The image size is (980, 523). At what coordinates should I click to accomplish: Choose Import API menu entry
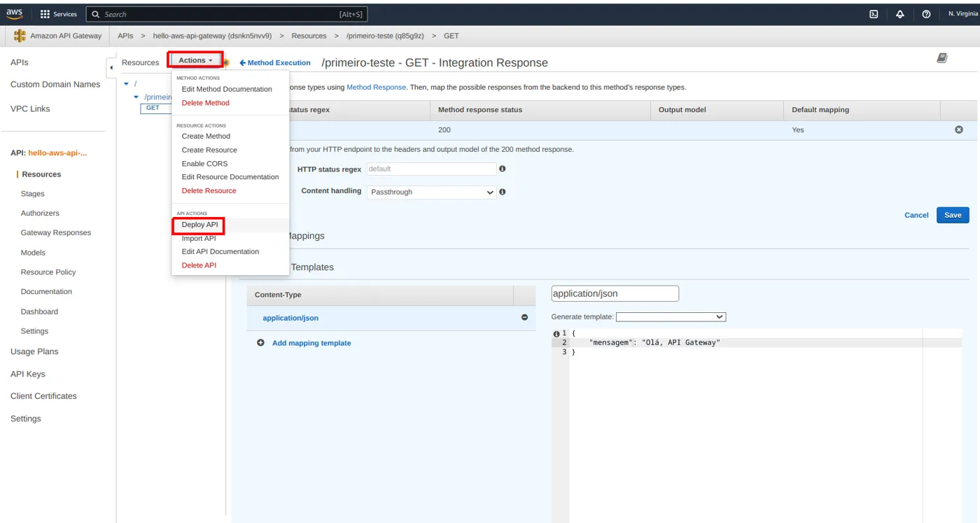point(199,238)
